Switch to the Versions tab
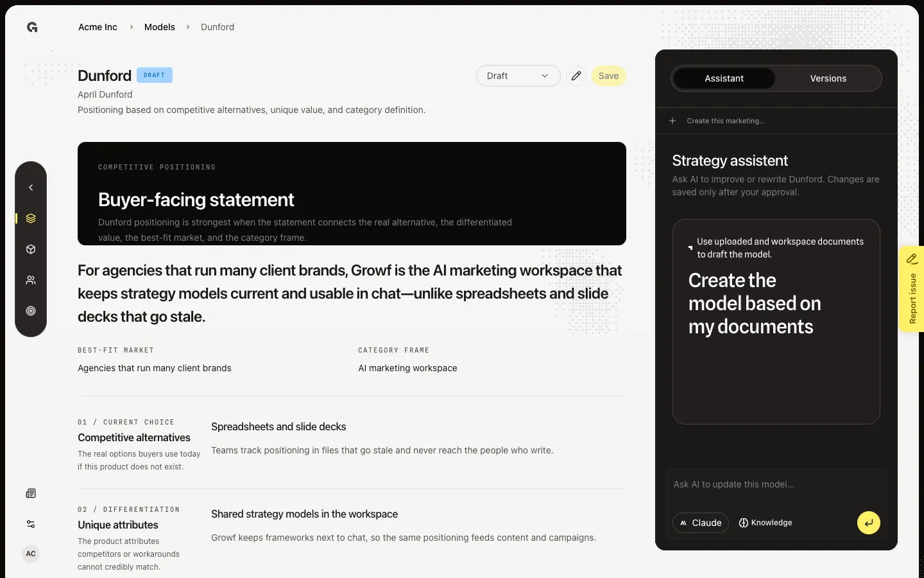This screenshot has width=924, height=578. click(828, 78)
